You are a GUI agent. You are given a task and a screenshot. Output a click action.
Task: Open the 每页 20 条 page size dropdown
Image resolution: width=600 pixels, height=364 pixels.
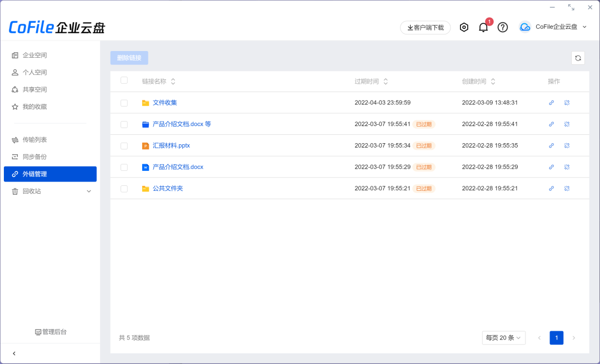click(x=503, y=337)
